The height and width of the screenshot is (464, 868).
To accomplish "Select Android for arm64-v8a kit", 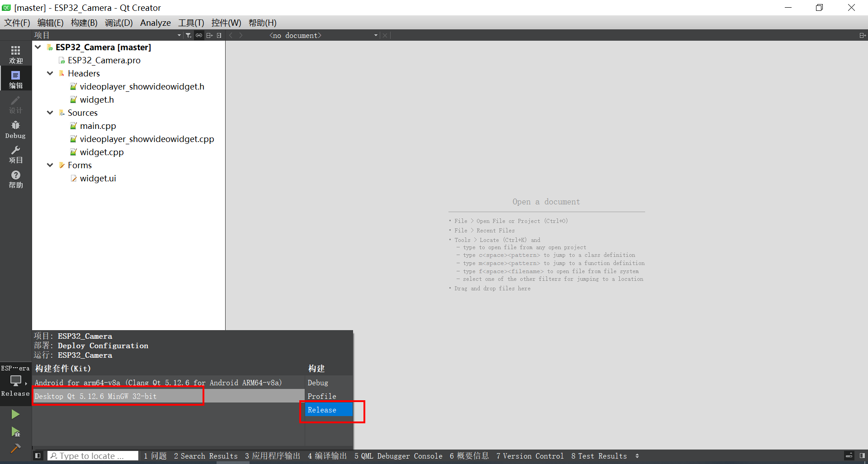I will 169,383.
